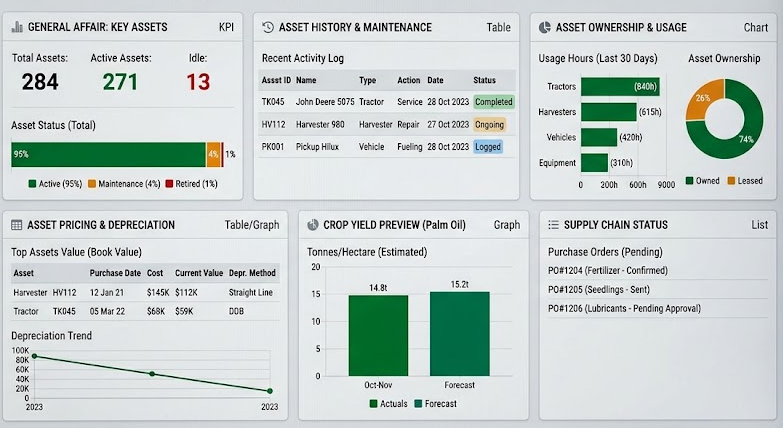Click the red Retired (1%) legend swatch
The height and width of the screenshot is (428, 783).
click(x=169, y=184)
